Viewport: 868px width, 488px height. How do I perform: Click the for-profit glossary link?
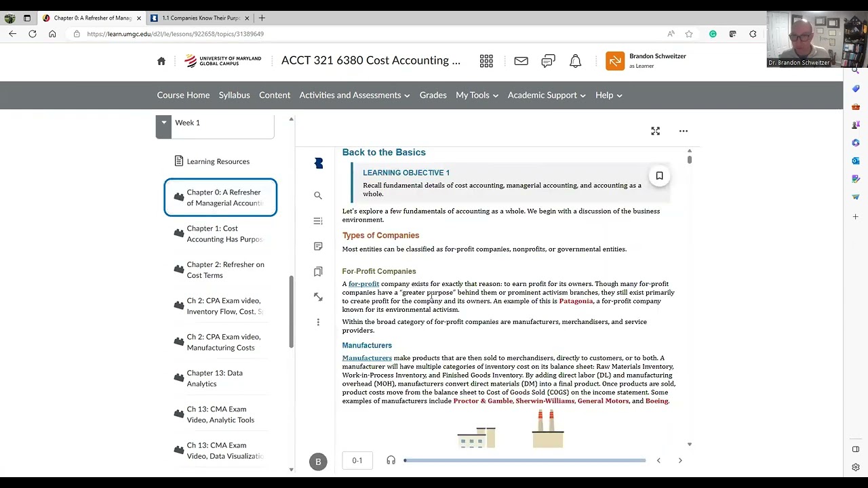[363, 284]
